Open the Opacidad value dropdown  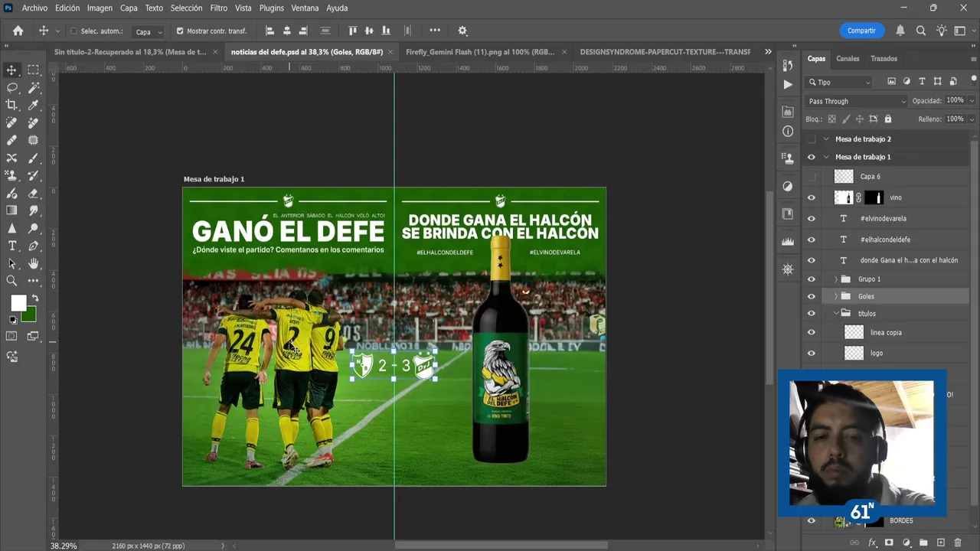pos(972,100)
